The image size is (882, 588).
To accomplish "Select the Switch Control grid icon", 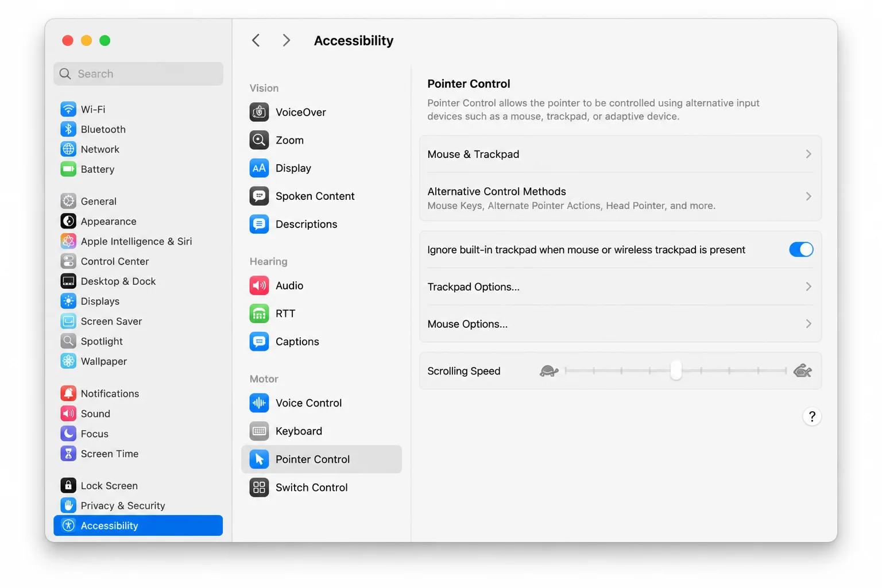I will pyautogui.click(x=259, y=488).
